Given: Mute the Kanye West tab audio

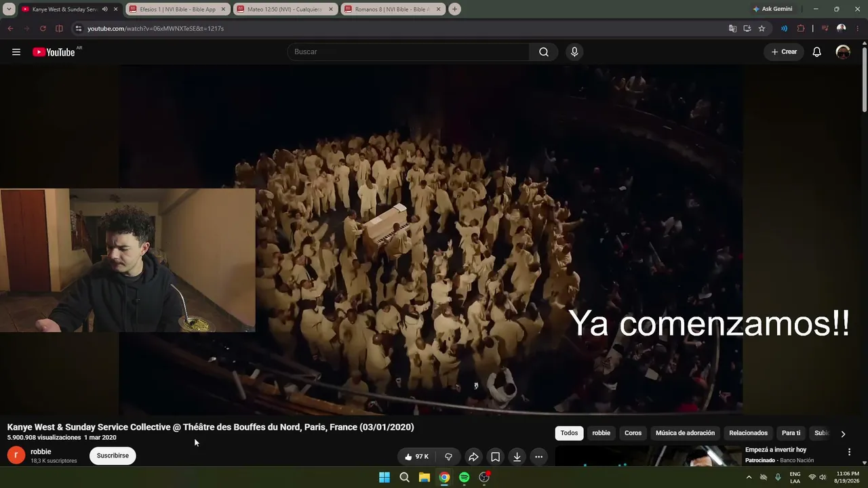Looking at the screenshot, I should (104, 9).
